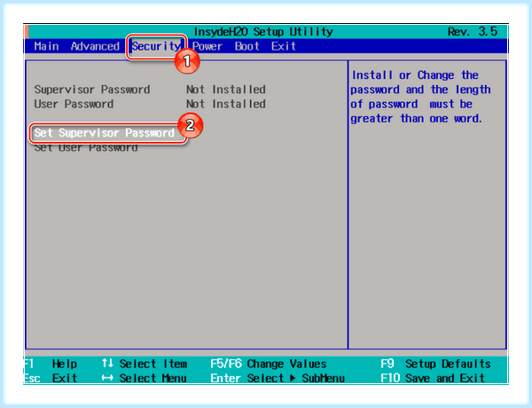Click F9 Setup Defaults hint
Screen dimensions: 532x408
(435, 364)
